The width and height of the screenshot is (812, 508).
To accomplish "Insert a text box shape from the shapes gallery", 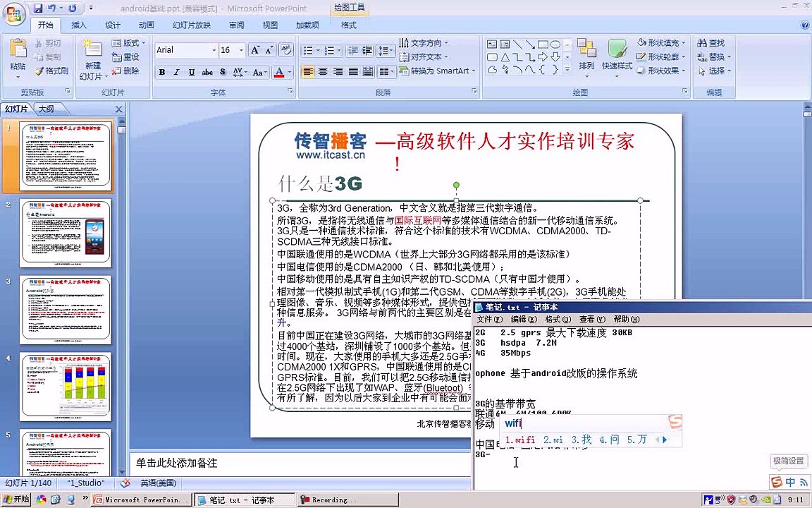I will click(x=492, y=44).
